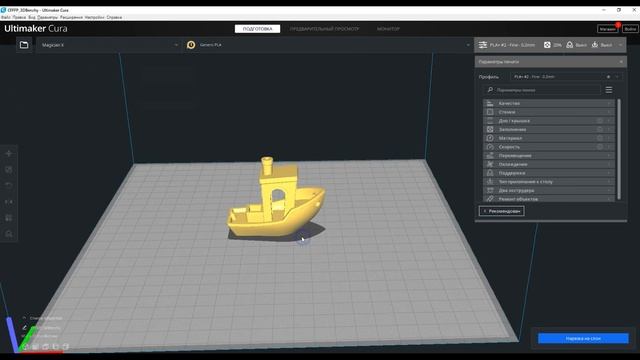
Task: Switch camera to 3D view icon
Action: click(x=25, y=347)
